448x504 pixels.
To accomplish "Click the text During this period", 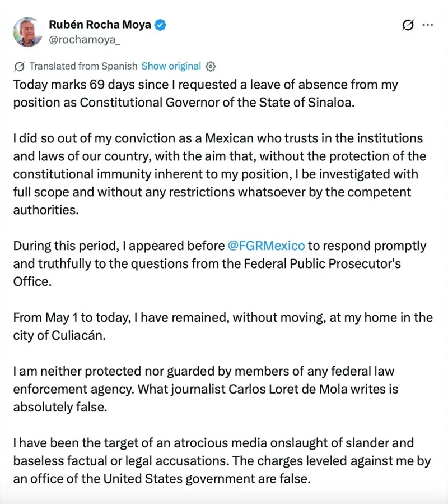I will pyautogui.click(x=64, y=246).
